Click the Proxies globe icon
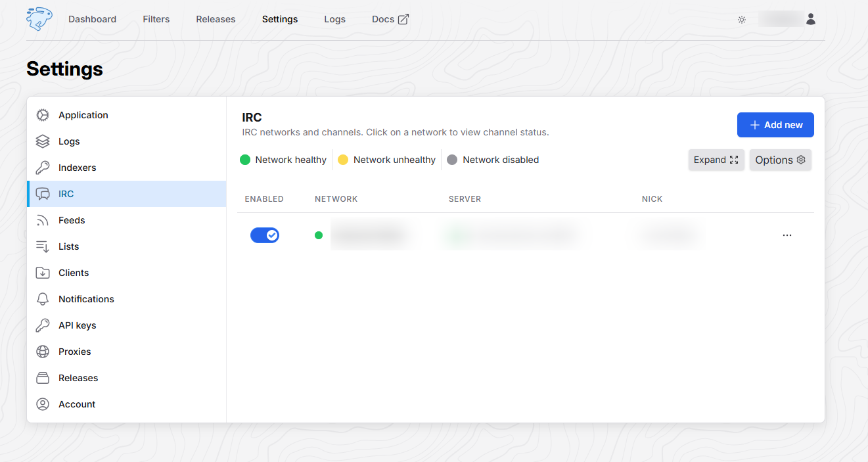This screenshot has width=868, height=462. coord(43,352)
